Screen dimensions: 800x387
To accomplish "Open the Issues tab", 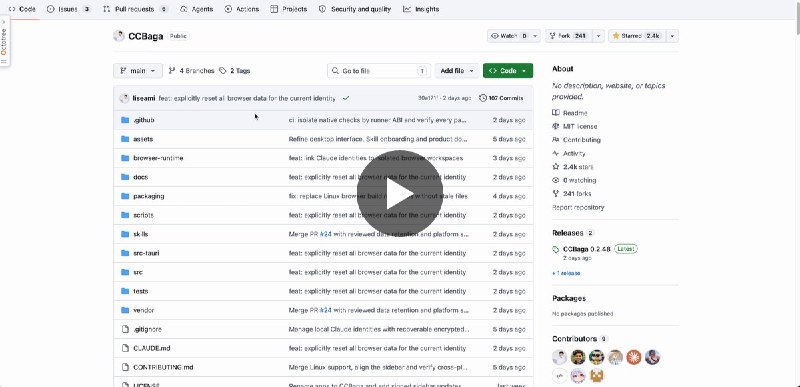I will pos(69,9).
